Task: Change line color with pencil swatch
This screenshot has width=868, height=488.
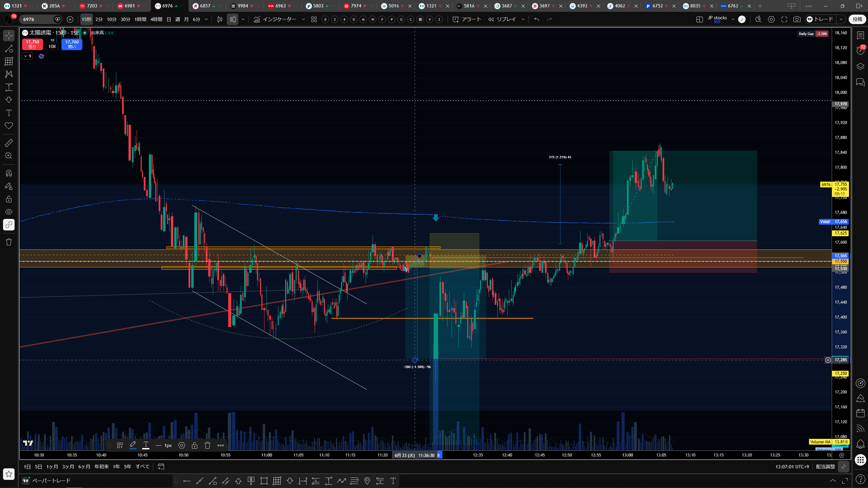Action: click(133, 445)
